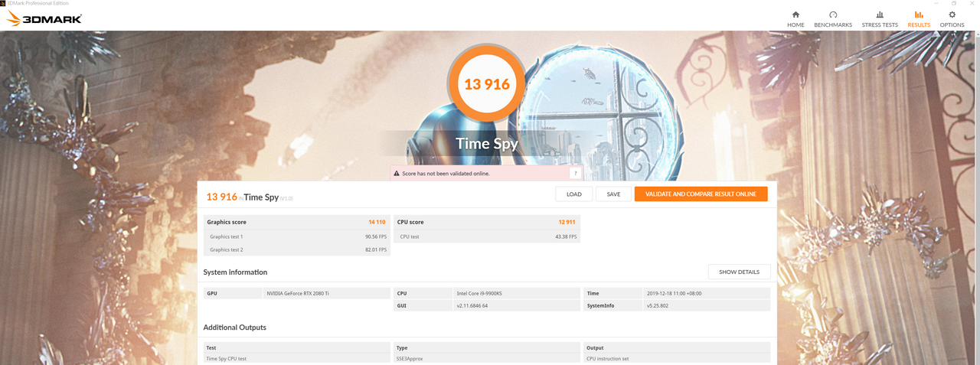Click the score not validated message
980x365 pixels.
tap(446, 174)
